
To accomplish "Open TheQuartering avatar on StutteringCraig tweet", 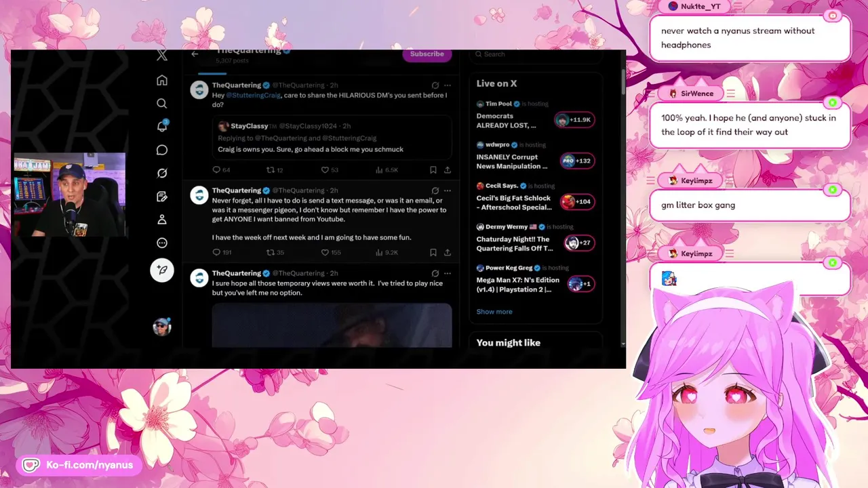I will pyautogui.click(x=199, y=90).
